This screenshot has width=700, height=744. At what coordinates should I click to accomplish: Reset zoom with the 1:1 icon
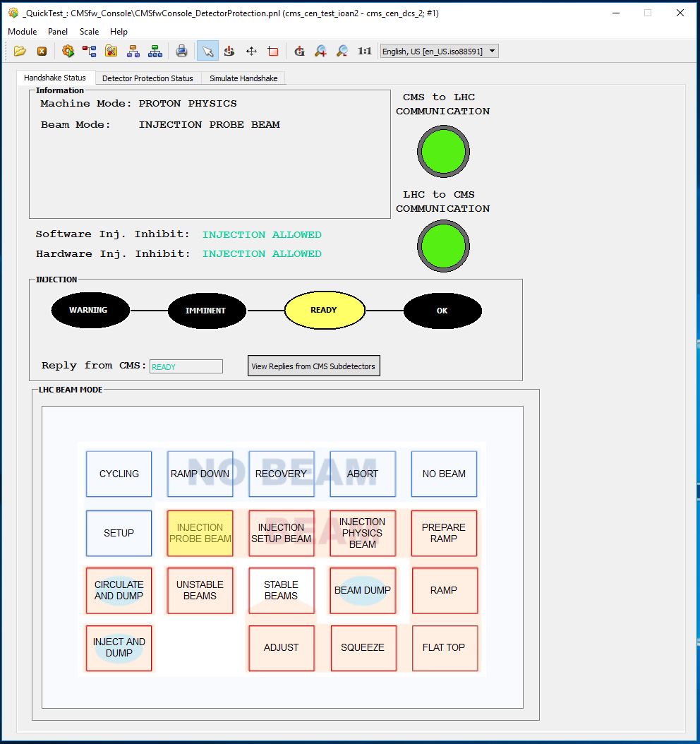tap(364, 51)
